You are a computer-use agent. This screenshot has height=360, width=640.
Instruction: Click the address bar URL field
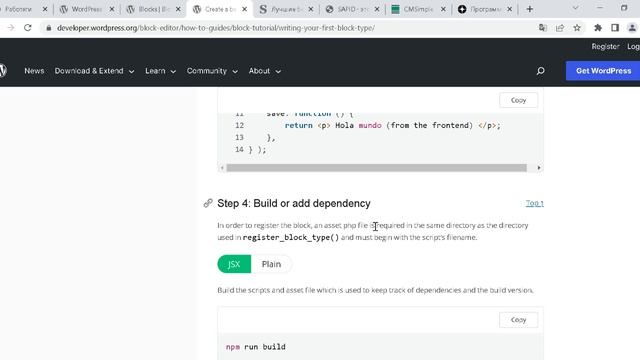coord(286,28)
